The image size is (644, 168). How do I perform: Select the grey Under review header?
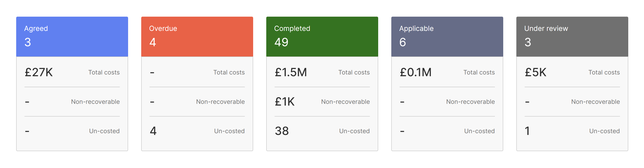(572, 36)
